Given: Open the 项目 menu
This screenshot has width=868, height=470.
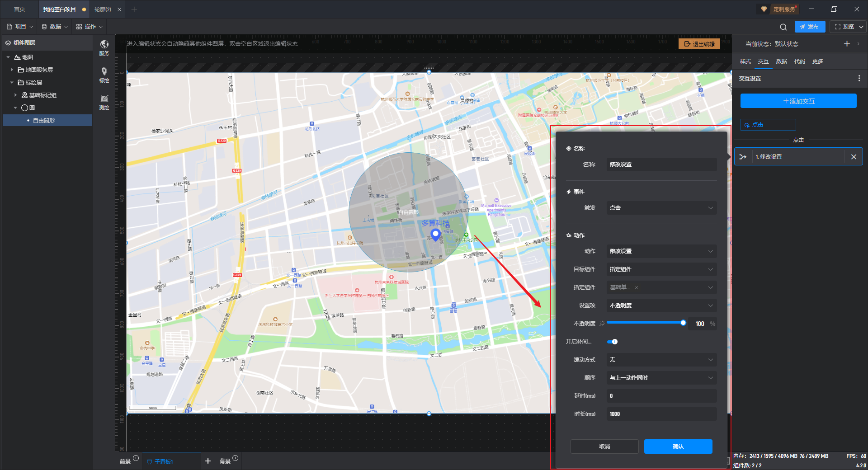Looking at the screenshot, I should click(20, 27).
